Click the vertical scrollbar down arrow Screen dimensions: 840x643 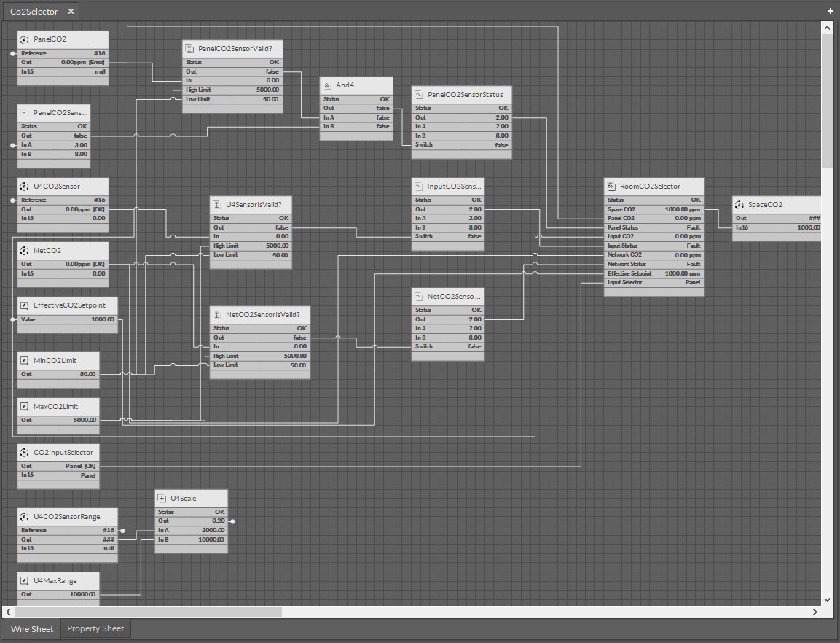827,600
